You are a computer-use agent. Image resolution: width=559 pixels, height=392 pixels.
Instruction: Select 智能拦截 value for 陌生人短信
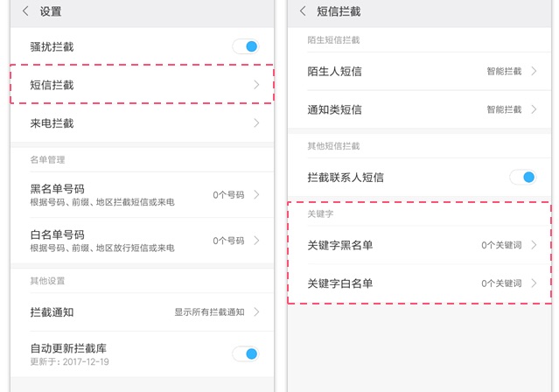click(504, 72)
